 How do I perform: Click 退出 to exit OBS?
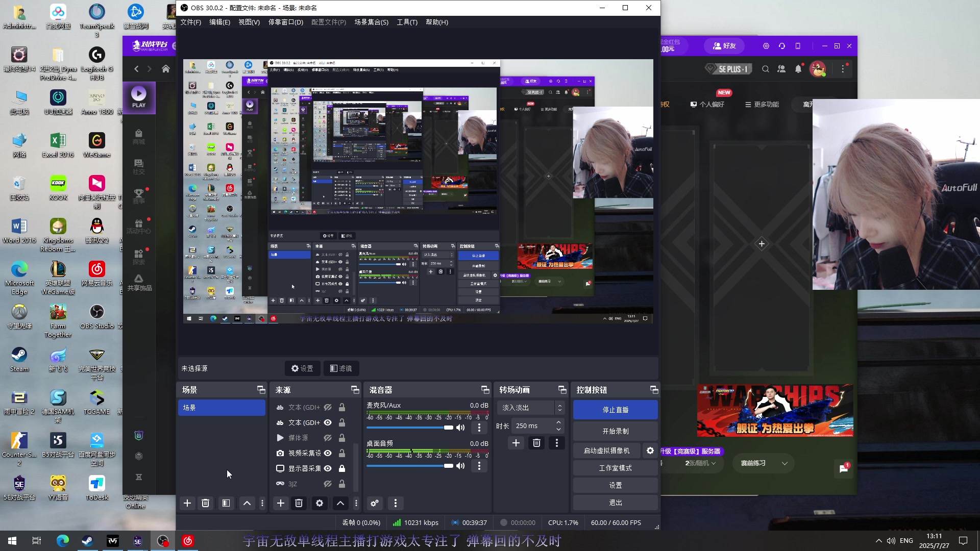615,503
